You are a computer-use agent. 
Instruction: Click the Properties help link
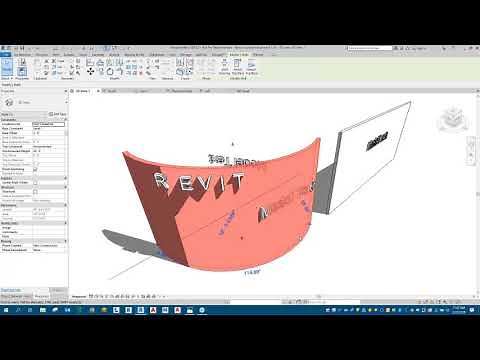point(11,290)
